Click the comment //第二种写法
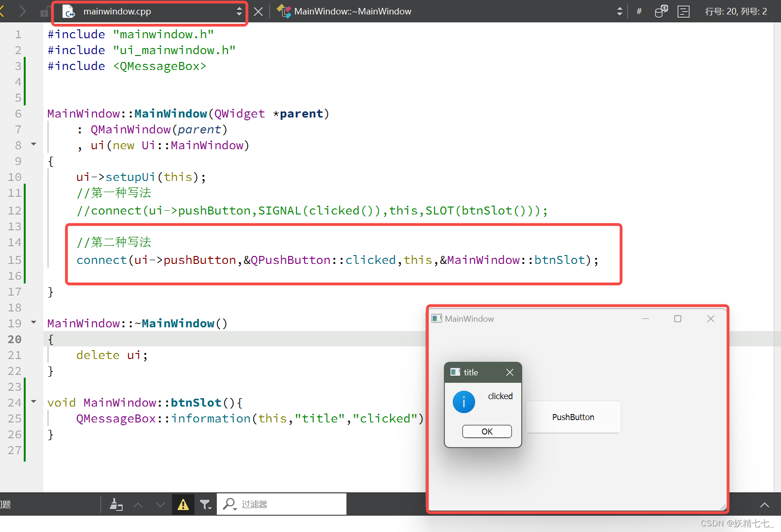The image size is (781, 532). pyautogui.click(x=114, y=242)
